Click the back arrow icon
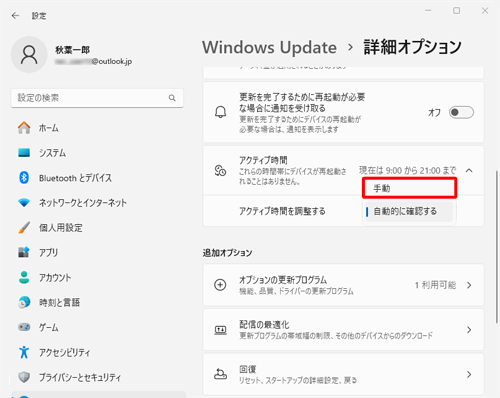Viewport: 500px width, 398px height. [x=15, y=16]
